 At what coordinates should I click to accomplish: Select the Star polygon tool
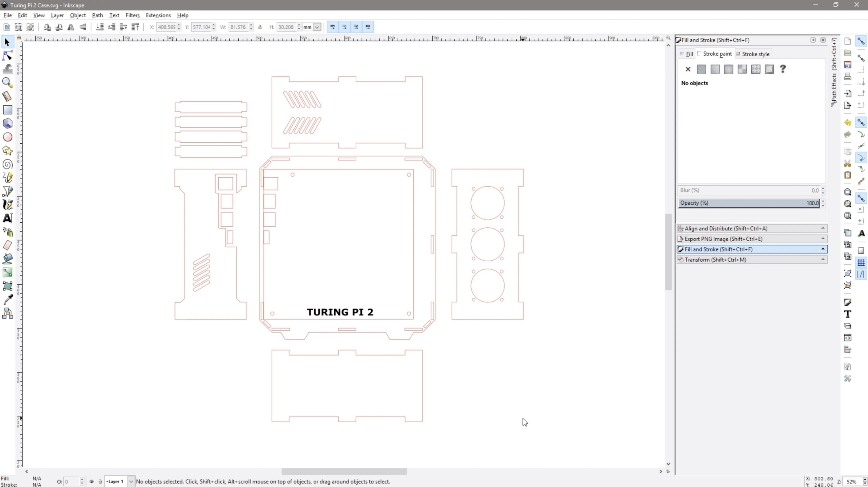(7, 150)
